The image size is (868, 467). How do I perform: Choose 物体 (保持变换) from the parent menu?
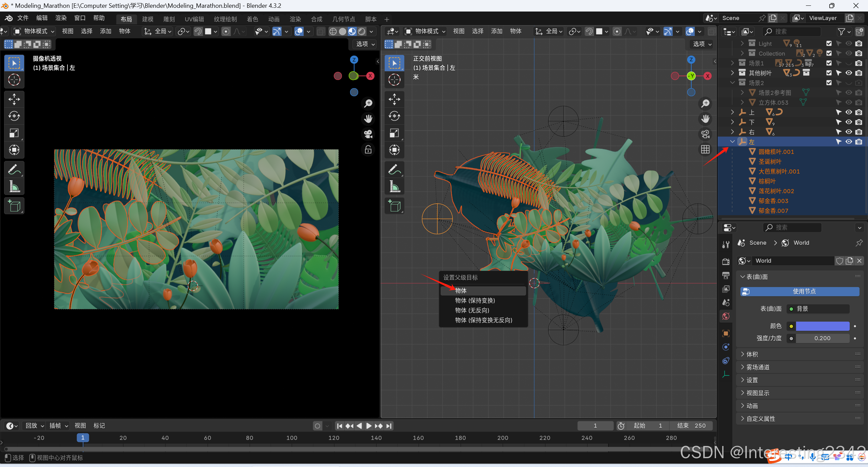475,300
